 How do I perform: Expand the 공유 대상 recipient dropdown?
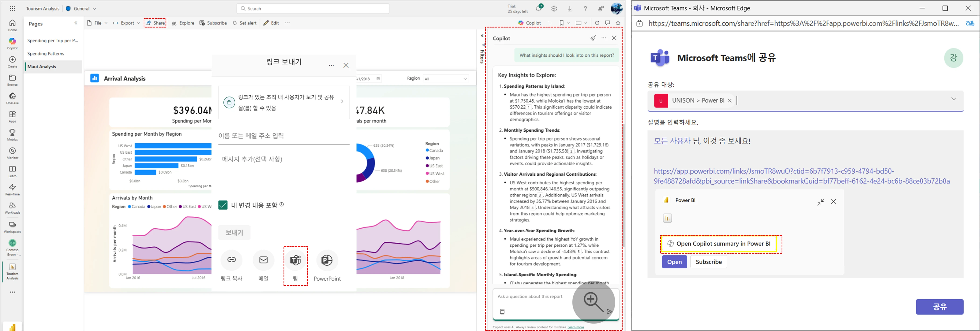(x=953, y=99)
